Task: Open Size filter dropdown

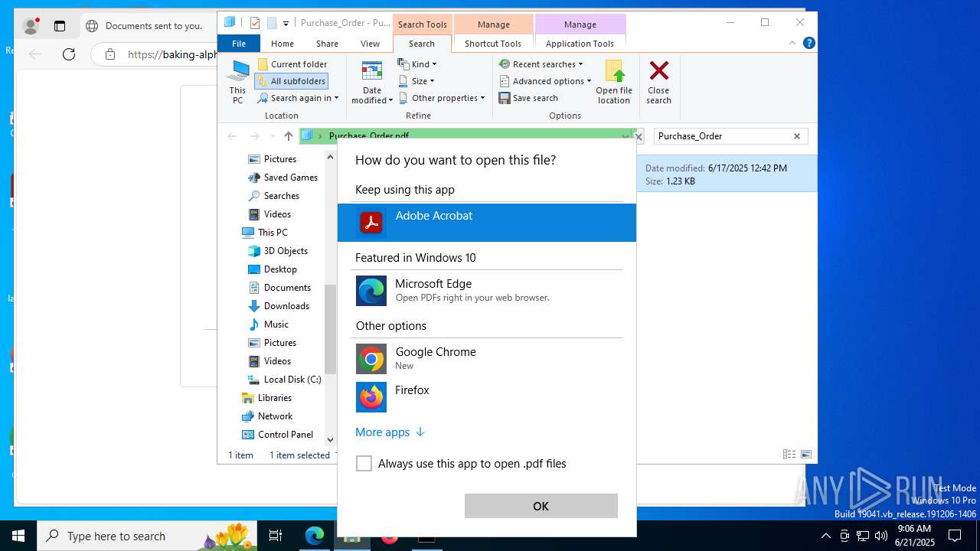Action: coord(416,81)
